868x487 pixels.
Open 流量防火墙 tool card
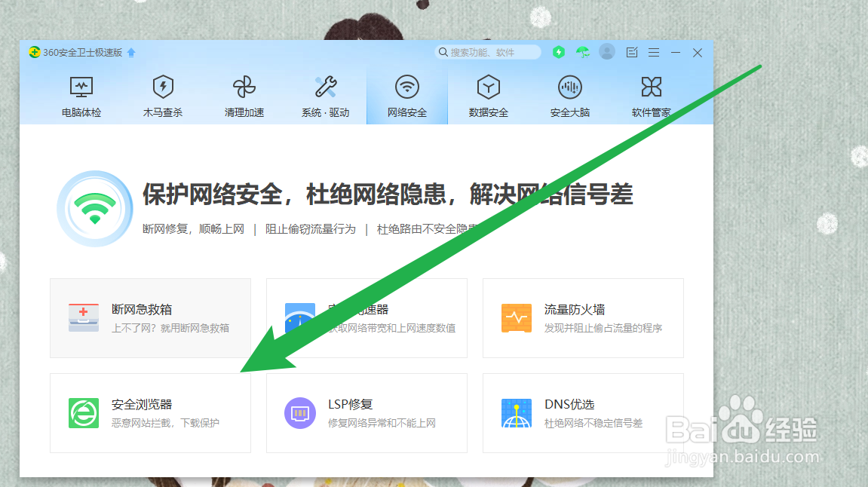[x=584, y=318]
